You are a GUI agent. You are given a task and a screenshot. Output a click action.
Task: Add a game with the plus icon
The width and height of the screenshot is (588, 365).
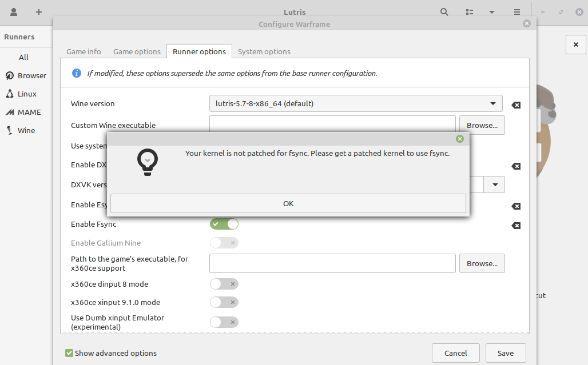pos(39,12)
